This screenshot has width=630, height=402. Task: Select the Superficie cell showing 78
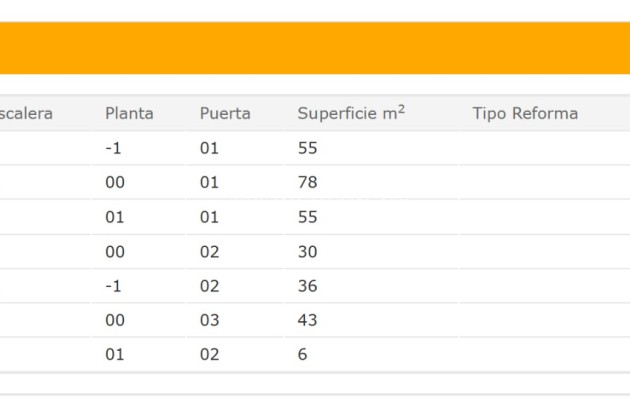[x=308, y=183]
